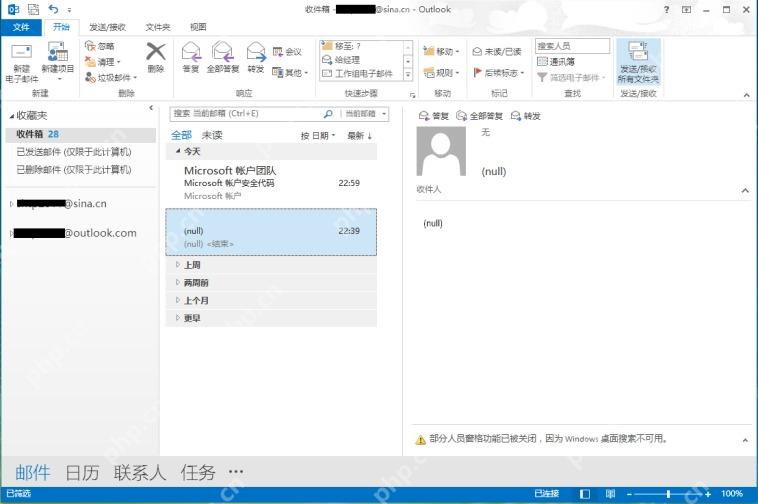Expand the @outlook.com account
This screenshot has width=758, height=504.
[x=12, y=233]
